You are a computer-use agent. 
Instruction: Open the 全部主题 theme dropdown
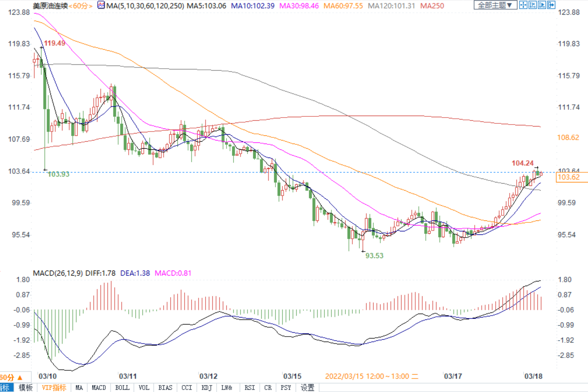pyautogui.click(x=495, y=5)
